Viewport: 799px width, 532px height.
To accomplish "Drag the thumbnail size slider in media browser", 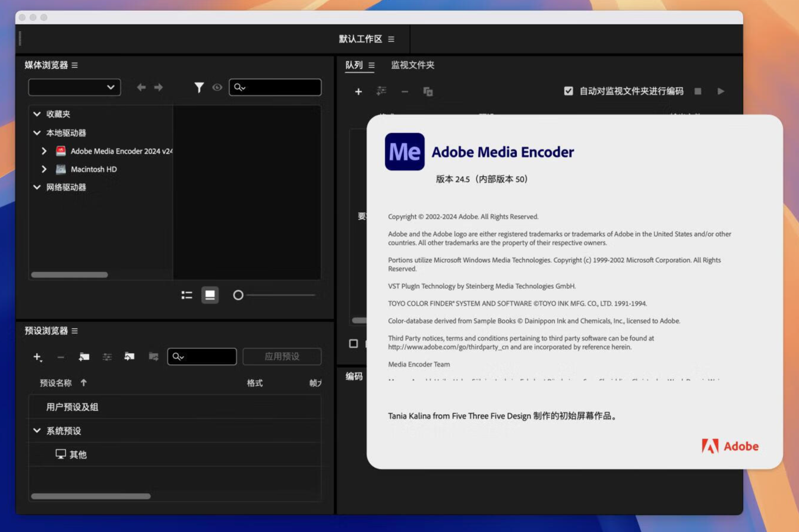I will click(x=238, y=295).
